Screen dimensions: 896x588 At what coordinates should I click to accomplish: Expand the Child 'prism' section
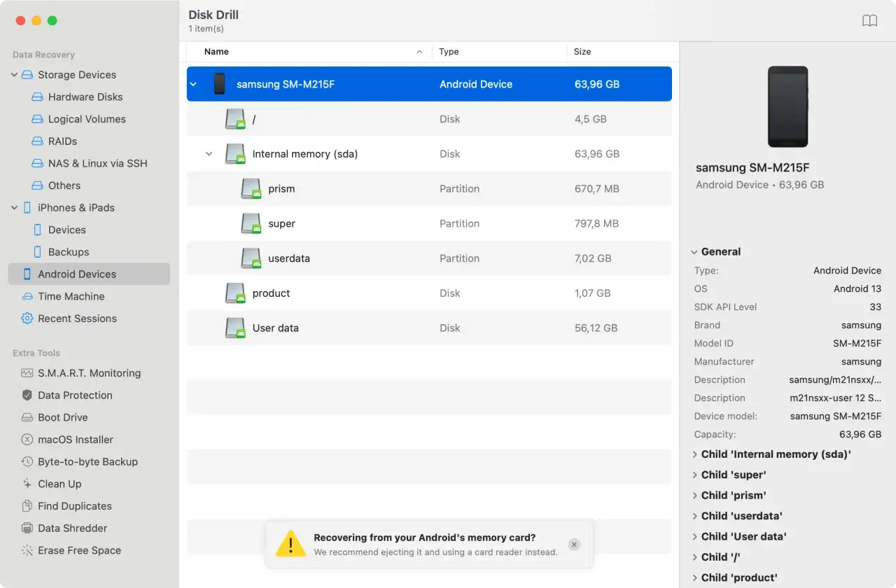(694, 496)
